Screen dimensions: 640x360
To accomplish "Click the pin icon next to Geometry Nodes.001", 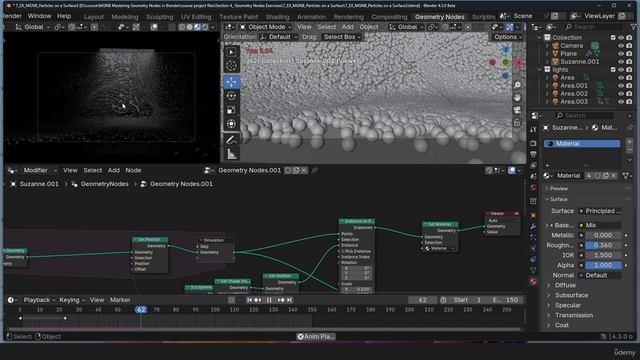I will [x=314, y=171].
